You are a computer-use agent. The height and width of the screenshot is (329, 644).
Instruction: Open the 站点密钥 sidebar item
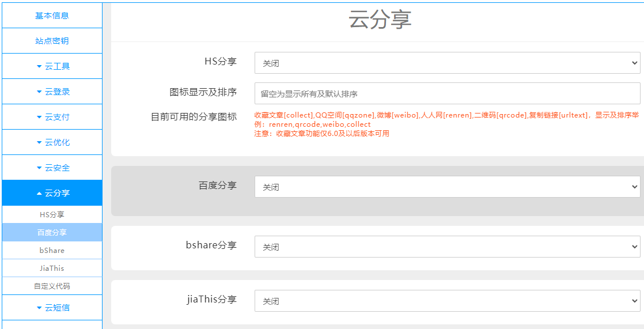click(52, 41)
